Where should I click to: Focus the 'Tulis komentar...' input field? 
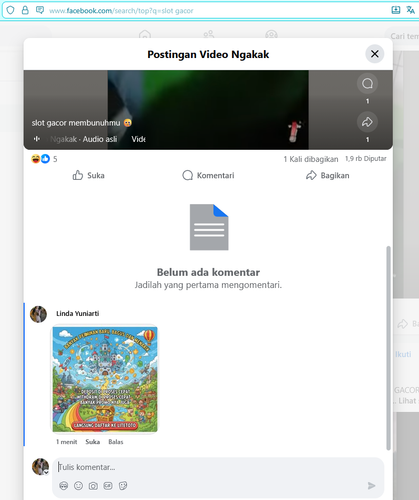tap(218, 467)
